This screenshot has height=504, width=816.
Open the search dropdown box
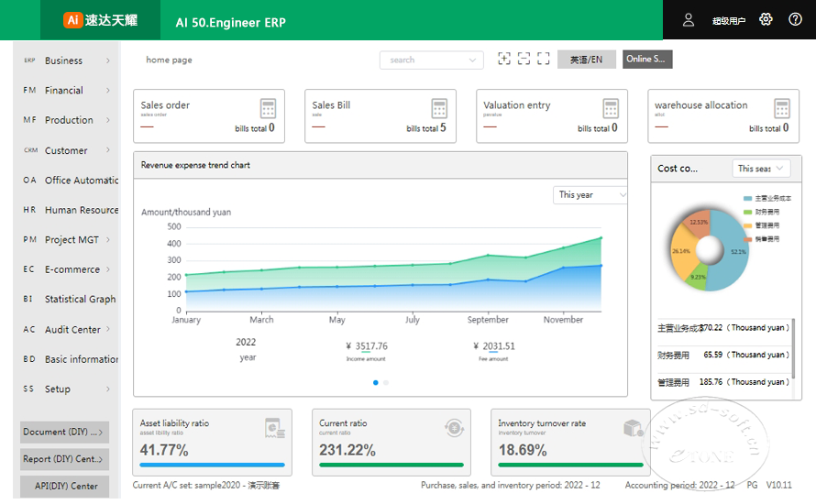[x=432, y=60]
